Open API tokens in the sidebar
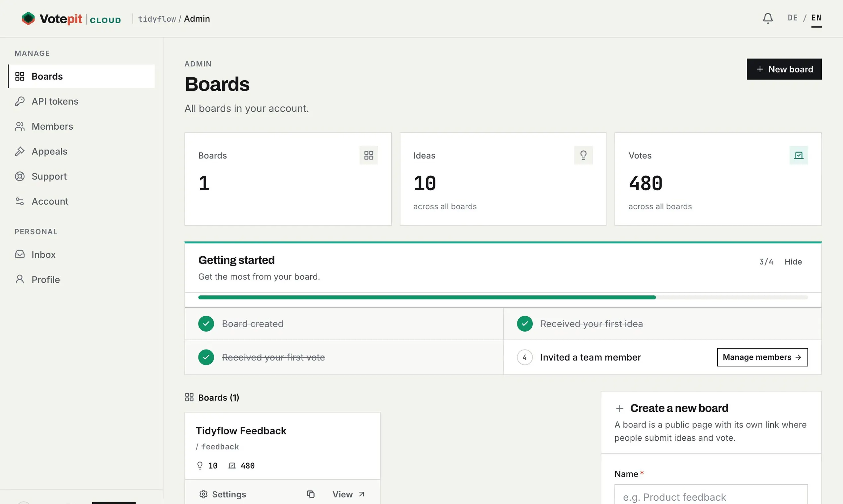Image resolution: width=843 pixels, height=504 pixels. tap(81, 101)
